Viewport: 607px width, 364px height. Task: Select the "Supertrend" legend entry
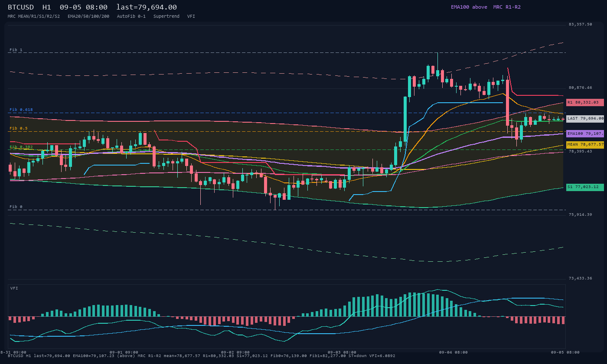pos(166,16)
